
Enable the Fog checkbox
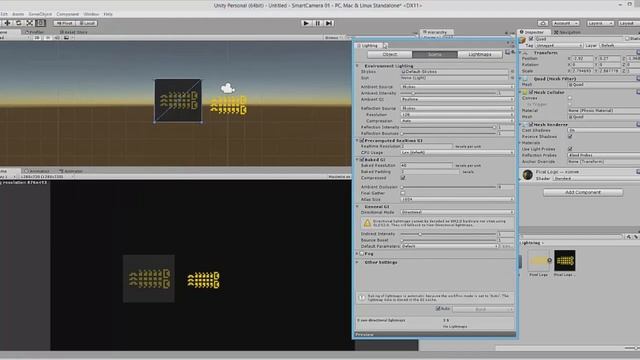tap(362, 253)
